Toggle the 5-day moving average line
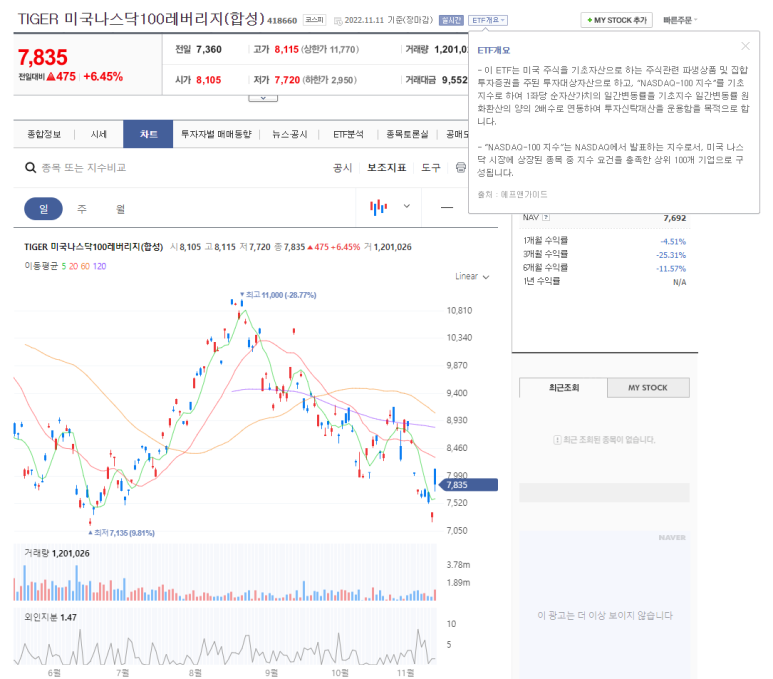The image size is (773, 679). [x=64, y=266]
